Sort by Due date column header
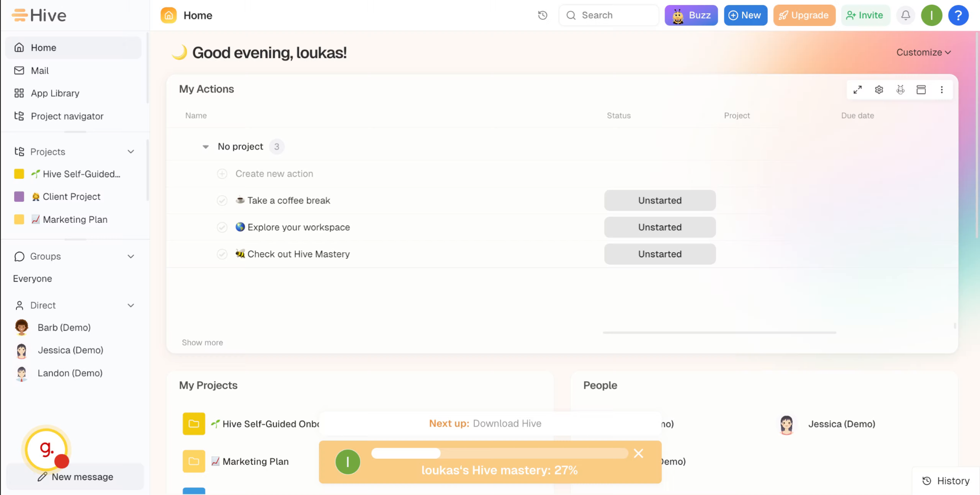 [x=857, y=116]
